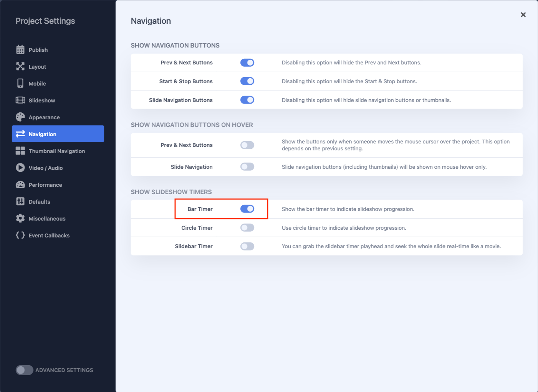Viewport: 538px width, 392px height.
Task: Turn off Start & Stop Buttons toggle
Action: [247, 81]
